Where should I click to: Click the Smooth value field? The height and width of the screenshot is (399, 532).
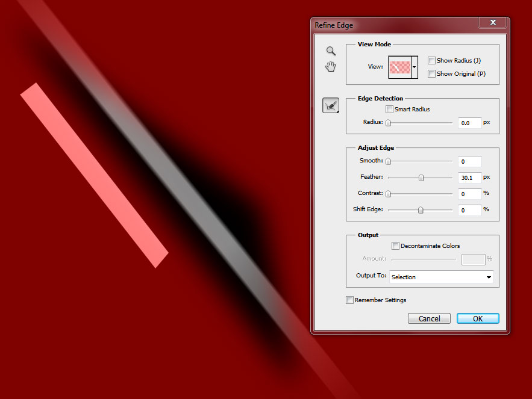click(x=469, y=161)
